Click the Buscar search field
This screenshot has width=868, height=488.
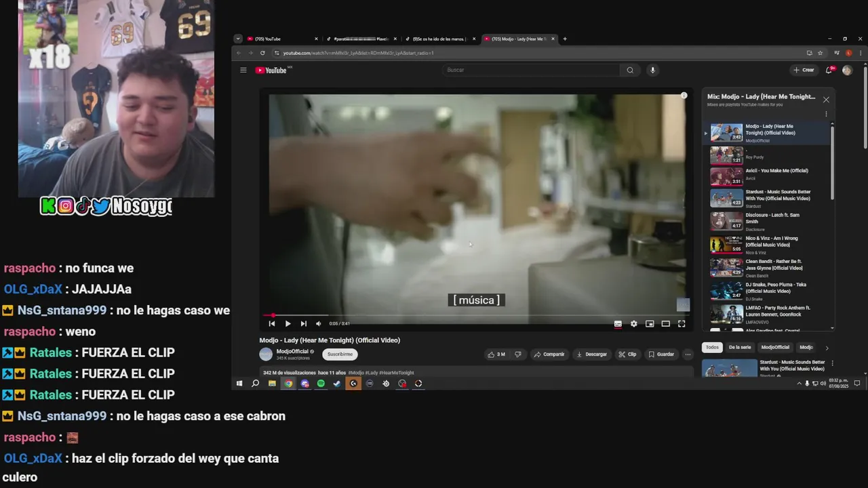[532, 70]
